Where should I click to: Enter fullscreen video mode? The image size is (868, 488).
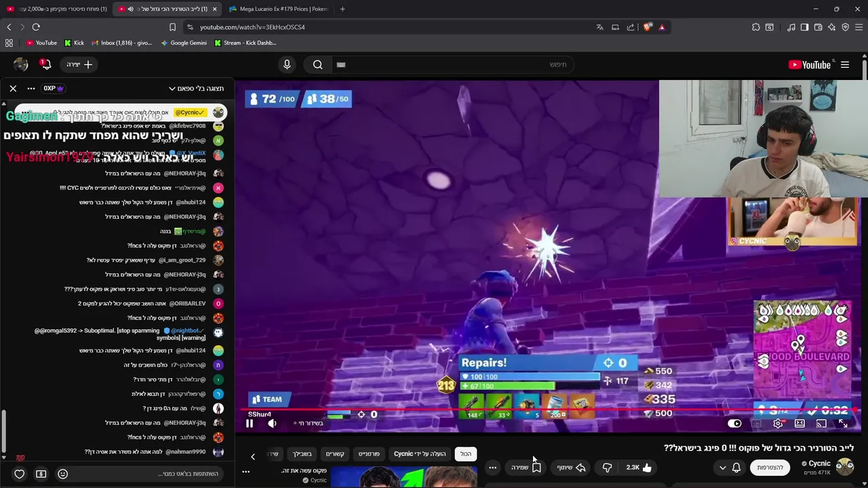click(x=843, y=424)
